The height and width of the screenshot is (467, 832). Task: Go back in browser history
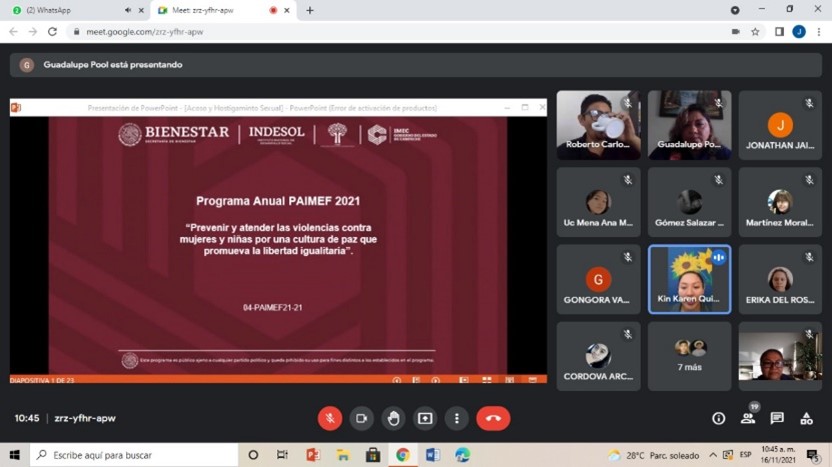[x=13, y=32]
